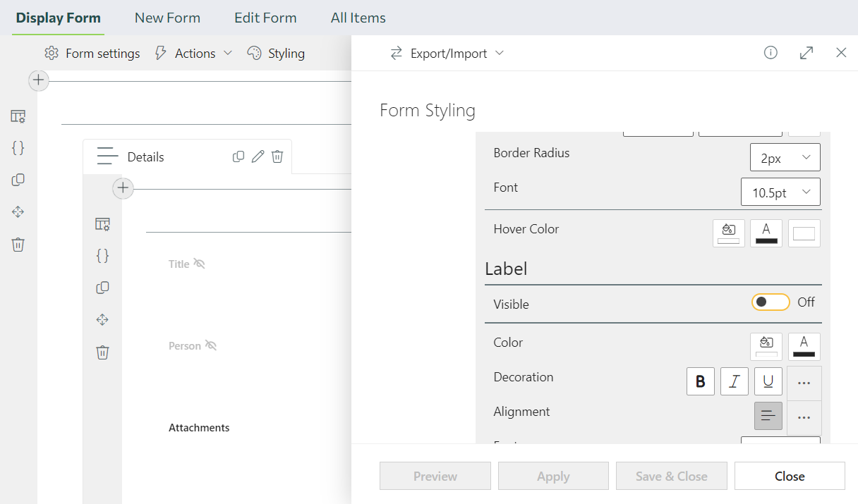Expand the styling panel to full screen
The height and width of the screenshot is (504, 858).
click(806, 53)
